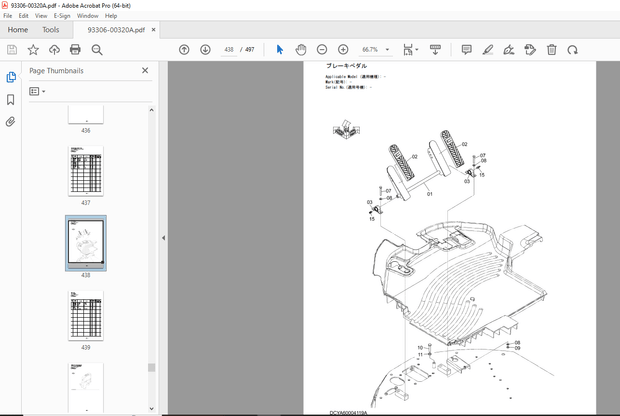Select page 436 thumbnail

[86, 115]
